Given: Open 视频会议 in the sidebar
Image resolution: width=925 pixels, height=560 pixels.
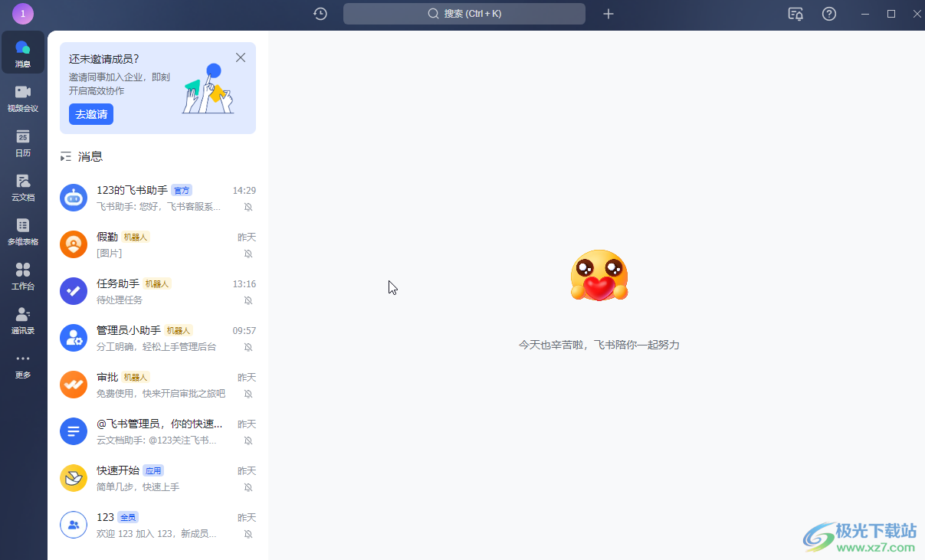Looking at the screenshot, I should tap(23, 97).
